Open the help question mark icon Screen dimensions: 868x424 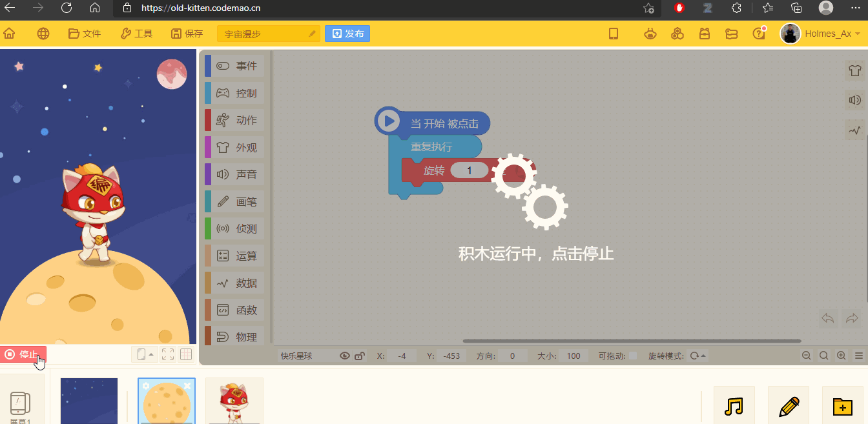[759, 34]
